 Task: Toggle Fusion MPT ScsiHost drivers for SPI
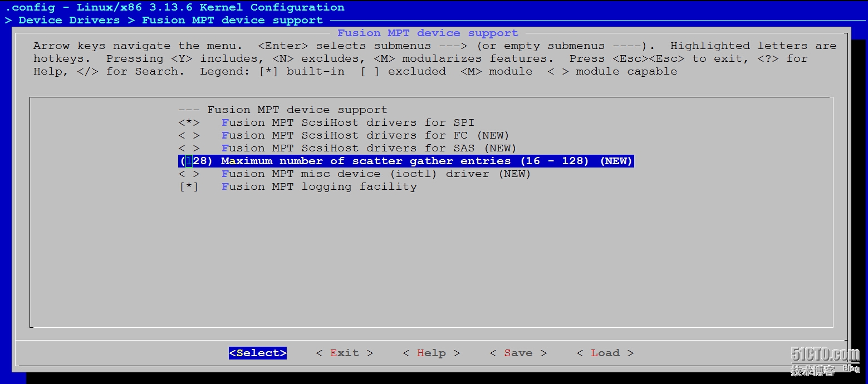pos(326,122)
